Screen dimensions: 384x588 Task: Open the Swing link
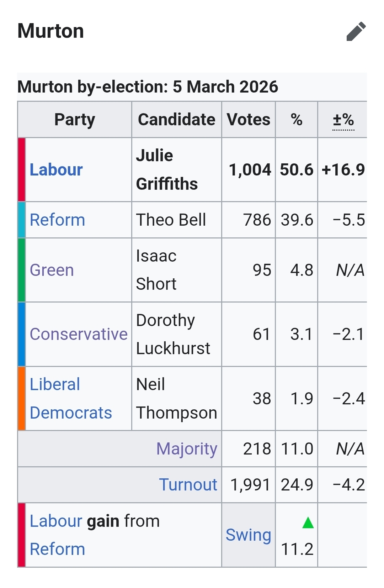pos(248,535)
